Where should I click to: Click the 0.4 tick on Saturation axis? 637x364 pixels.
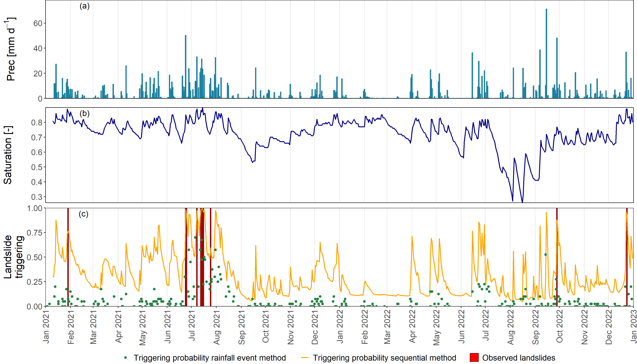coord(37,182)
